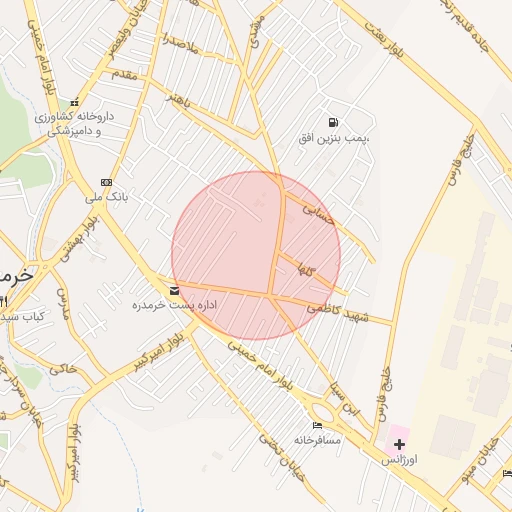Click the pharmacy icon above داروخانه کشاورزی

click(74, 102)
